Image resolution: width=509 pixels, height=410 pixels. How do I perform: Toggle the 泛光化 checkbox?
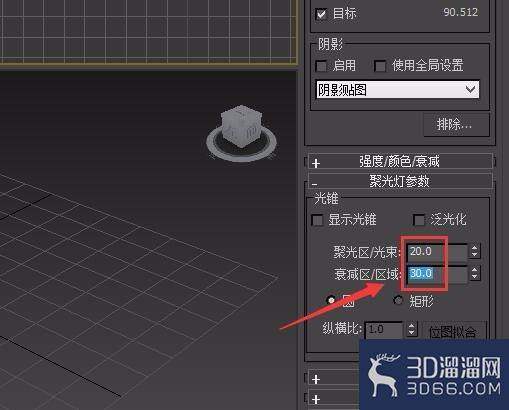coord(419,220)
